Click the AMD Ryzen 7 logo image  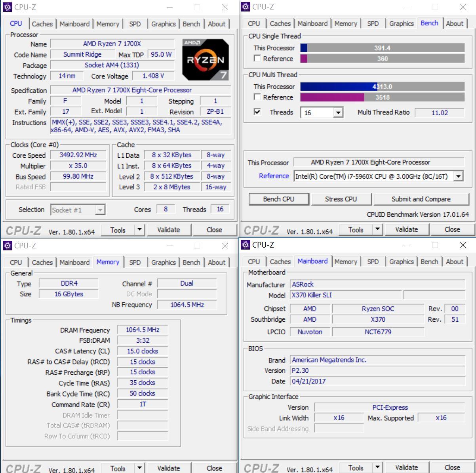(x=205, y=59)
